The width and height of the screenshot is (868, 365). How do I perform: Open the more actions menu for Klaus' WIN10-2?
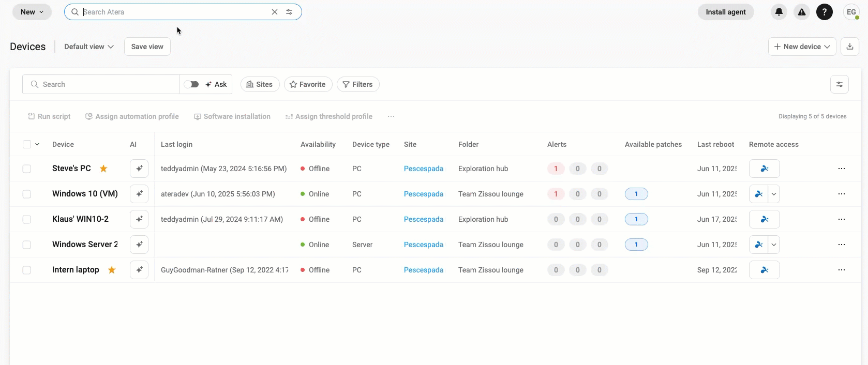click(x=842, y=219)
